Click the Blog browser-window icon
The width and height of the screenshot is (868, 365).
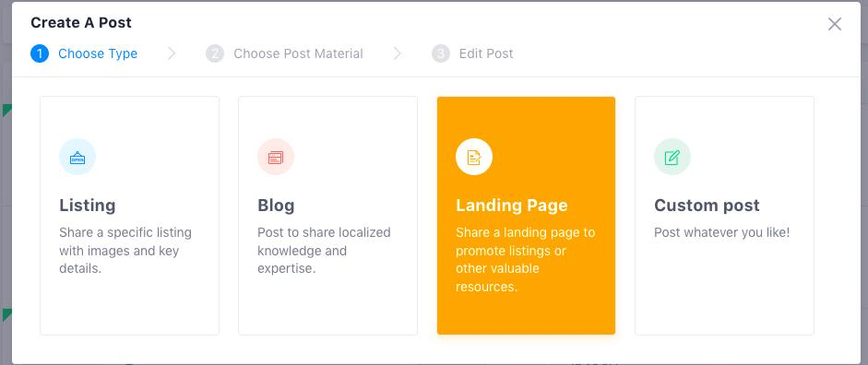[x=276, y=157]
